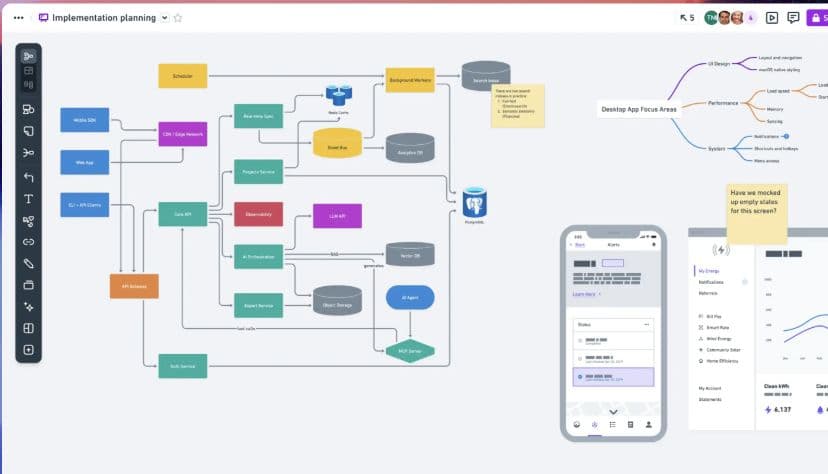Screen dimensions: 828x474
Task: Start presentation mode with the play icon
Action: (x=771, y=18)
